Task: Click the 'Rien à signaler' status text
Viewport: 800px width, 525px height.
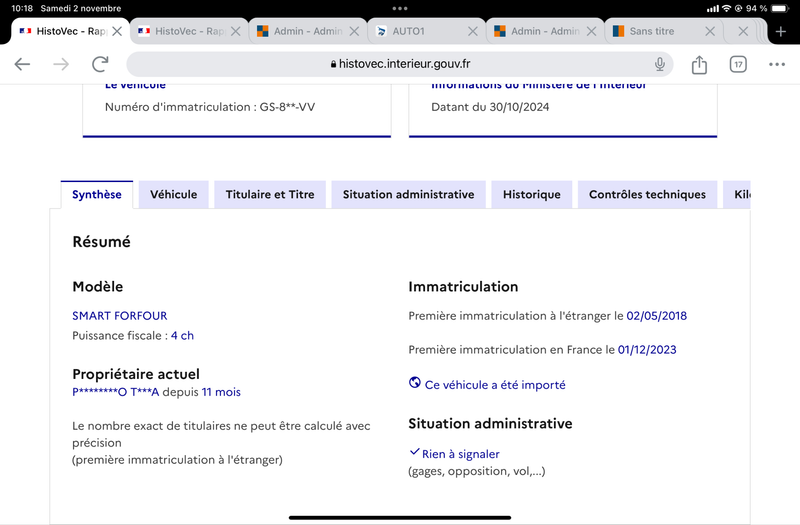Action: [461, 454]
